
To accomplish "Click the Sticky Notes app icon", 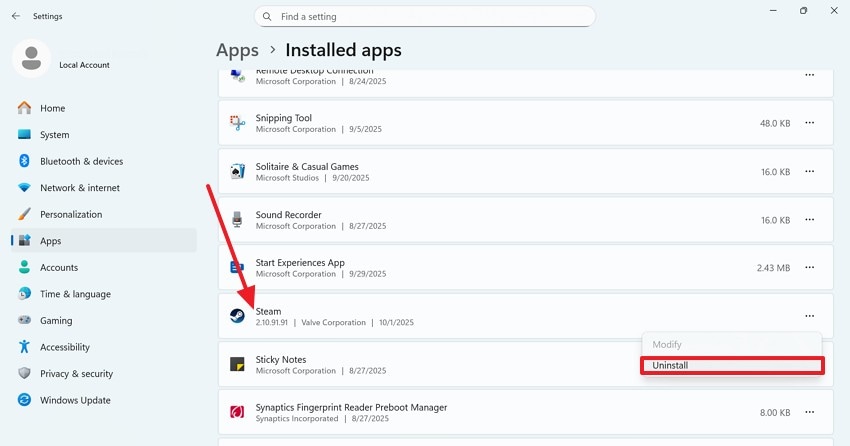I will pyautogui.click(x=237, y=364).
